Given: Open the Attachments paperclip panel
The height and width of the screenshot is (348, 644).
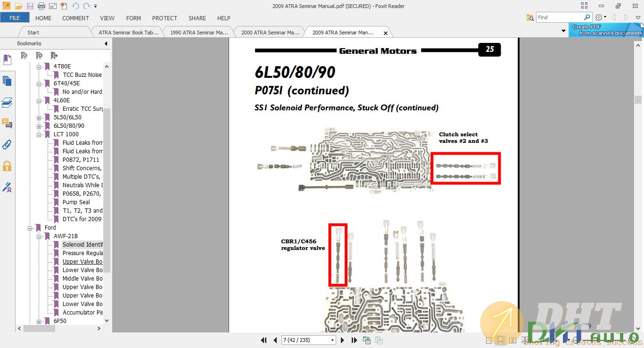Looking at the screenshot, I should coord(7,144).
